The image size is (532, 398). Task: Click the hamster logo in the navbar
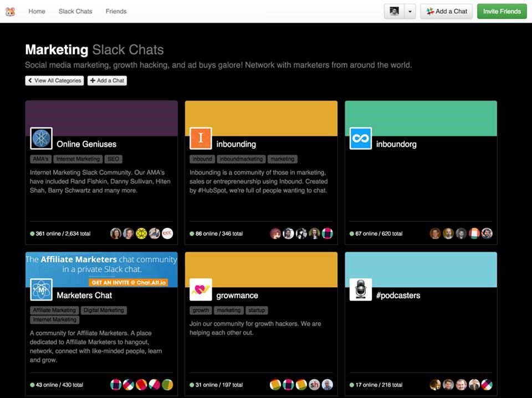[10, 12]
